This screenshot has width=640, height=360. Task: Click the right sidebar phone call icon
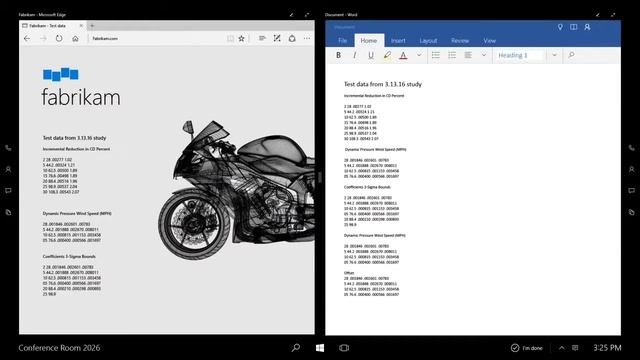631,148
